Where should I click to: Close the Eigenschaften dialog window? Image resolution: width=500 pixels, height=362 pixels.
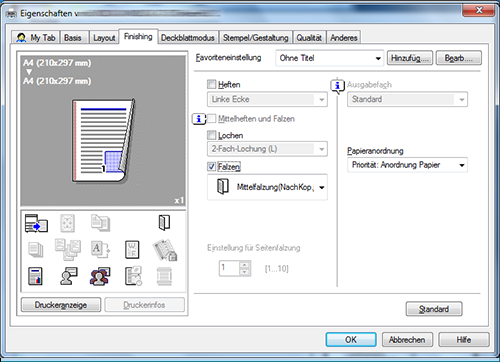[x=478, y=10]
